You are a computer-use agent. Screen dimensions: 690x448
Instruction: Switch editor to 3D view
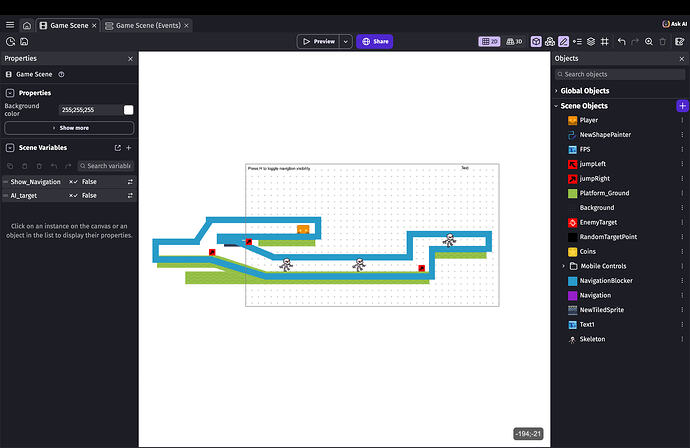514,41
